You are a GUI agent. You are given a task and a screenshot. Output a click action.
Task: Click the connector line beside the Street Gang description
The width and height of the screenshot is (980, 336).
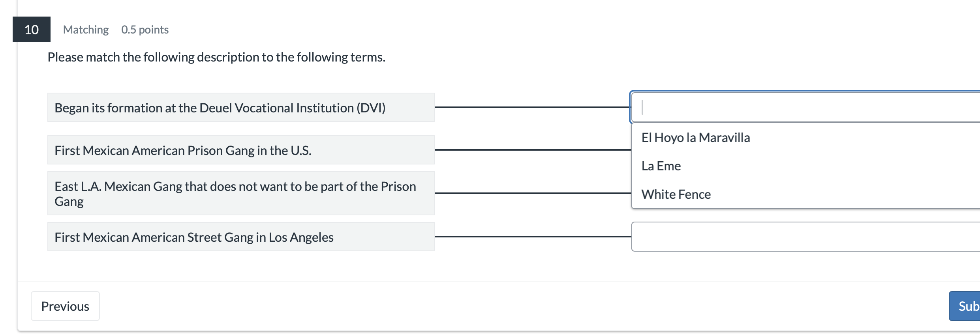(533, 237)
